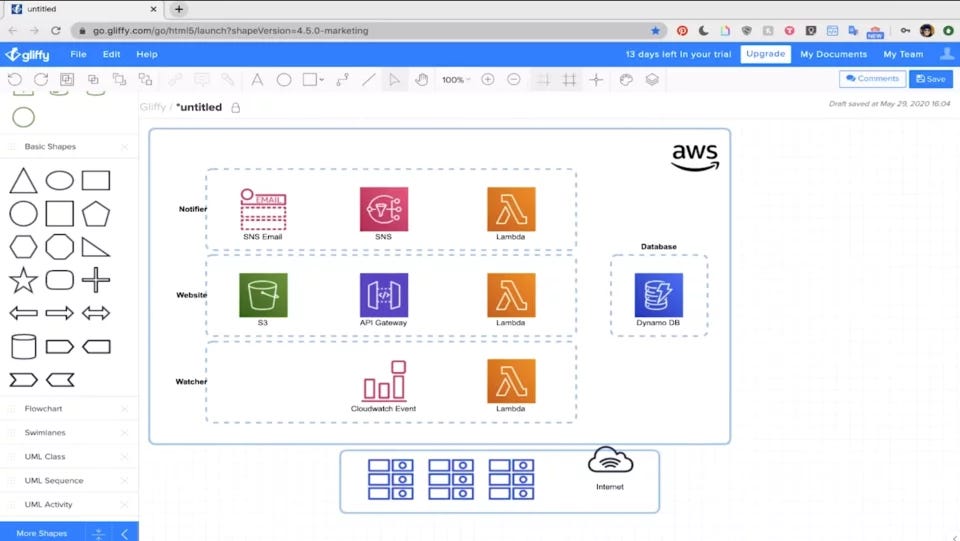This screenshot has width=960, height=541.
Task: Select the API Gateway icon on canvas
Action: pyautogui.click(x=384, y=295)
